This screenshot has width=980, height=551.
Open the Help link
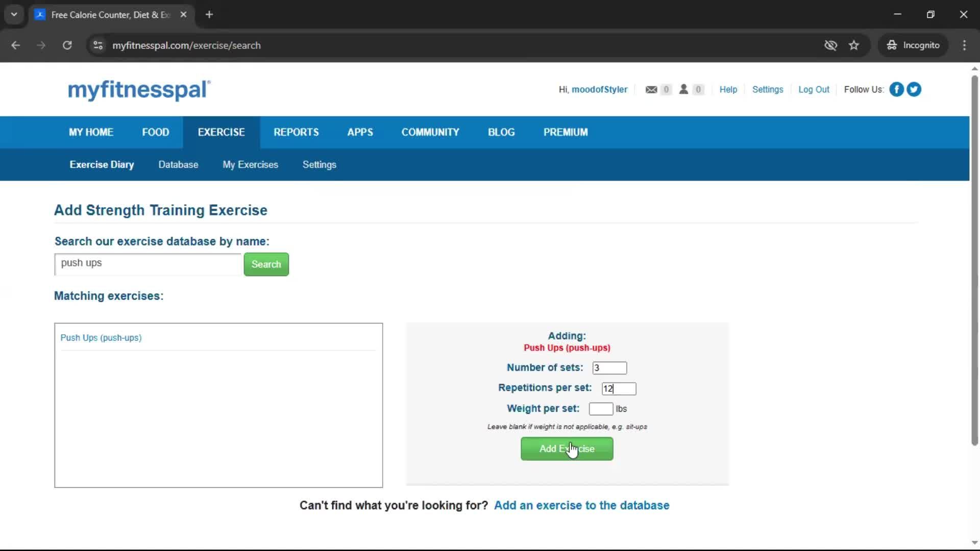[x=728, y=89]
